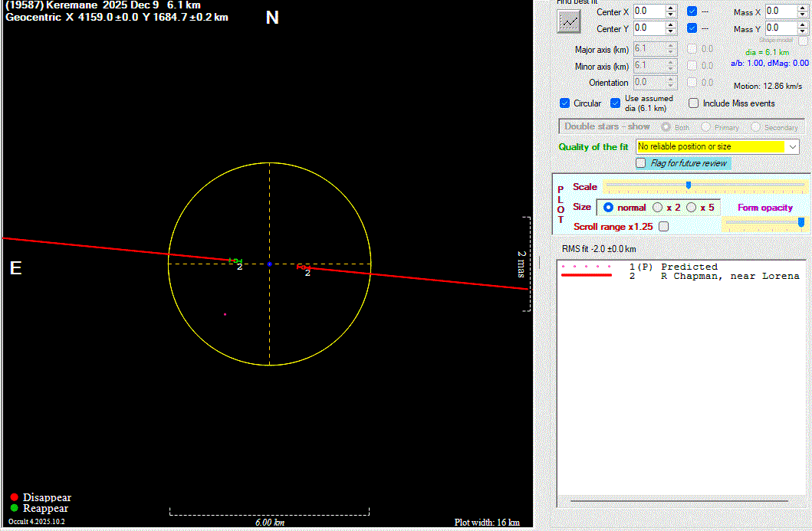
Task: Toggle Use assumed dia (6.1 km)
Action: point(616,103)
